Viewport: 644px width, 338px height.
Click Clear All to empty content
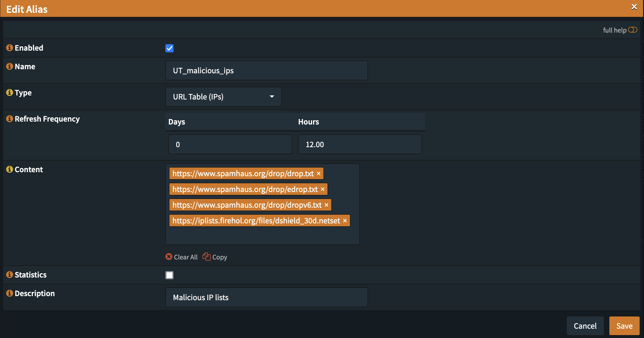click(x=182, y=257)
